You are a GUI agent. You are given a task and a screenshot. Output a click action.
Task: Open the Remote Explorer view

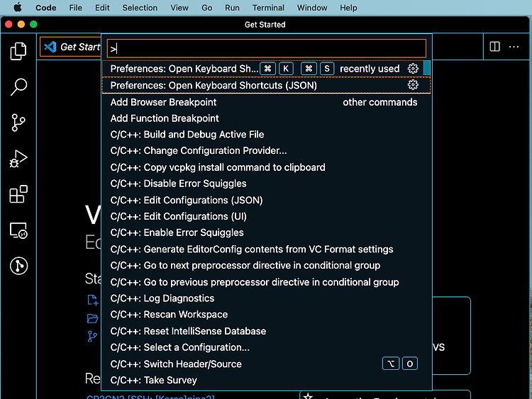pyautogui.click(x=18, y=230)
